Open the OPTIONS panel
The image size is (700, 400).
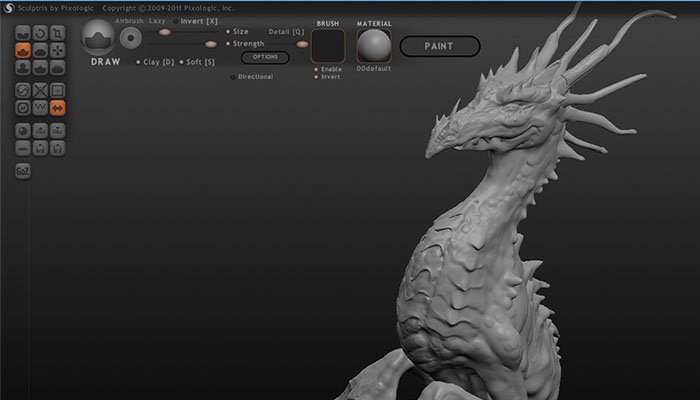coord(265,57)
